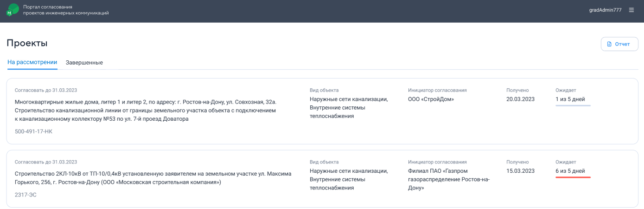
Task: Click project number 2317-ЭС
Action: coord(26,195)
